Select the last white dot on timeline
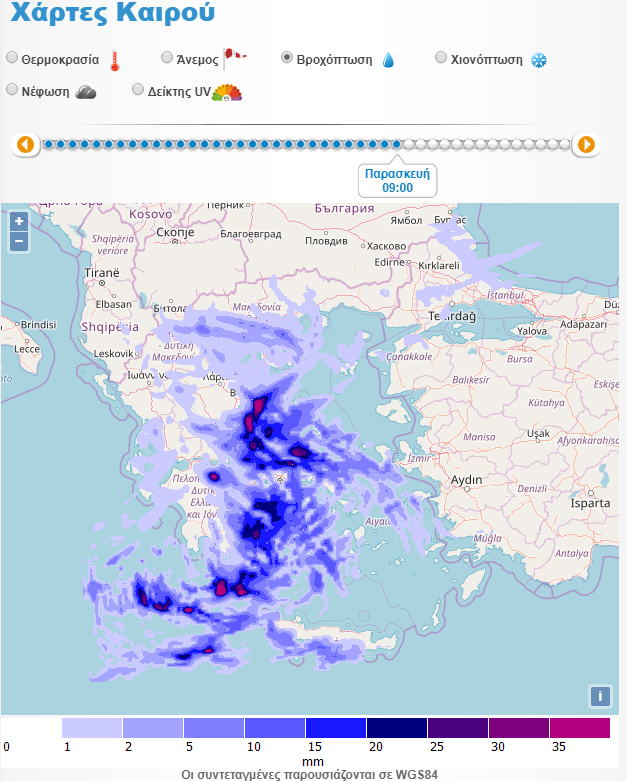This screenshot has width=627, height=781. (565, 145)
